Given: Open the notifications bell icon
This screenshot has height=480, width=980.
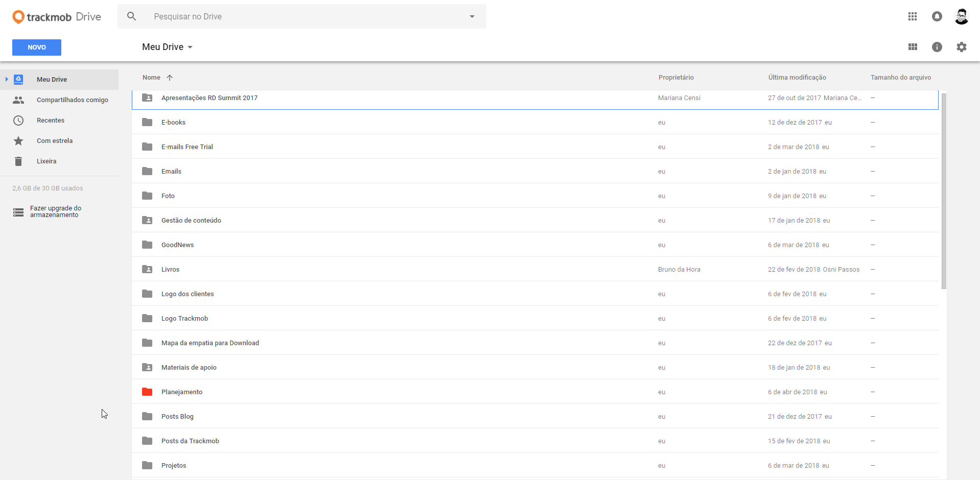Looking at the screenshot, I should [937, 16].
